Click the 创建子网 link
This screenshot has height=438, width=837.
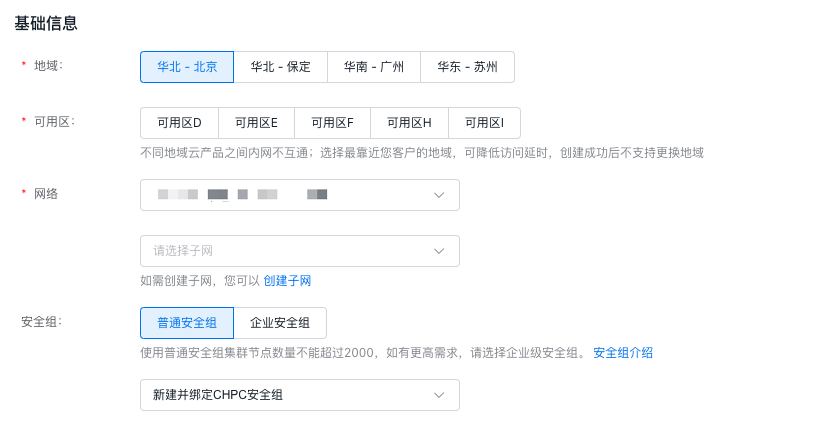point(287,281)
